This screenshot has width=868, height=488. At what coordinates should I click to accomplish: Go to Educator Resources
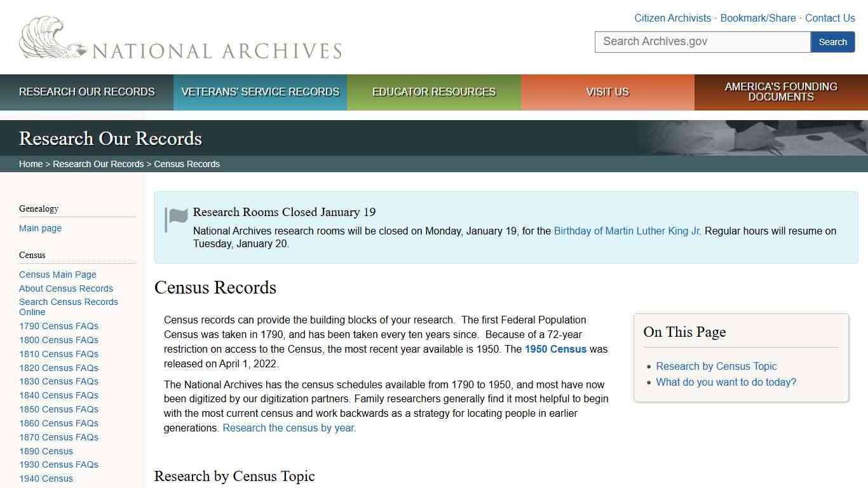pos(433,91)
